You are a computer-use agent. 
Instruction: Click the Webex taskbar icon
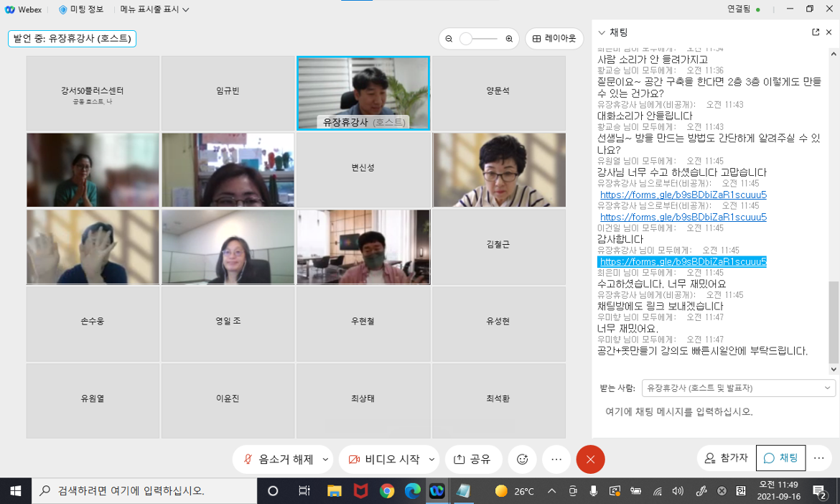tap(437, 490)
